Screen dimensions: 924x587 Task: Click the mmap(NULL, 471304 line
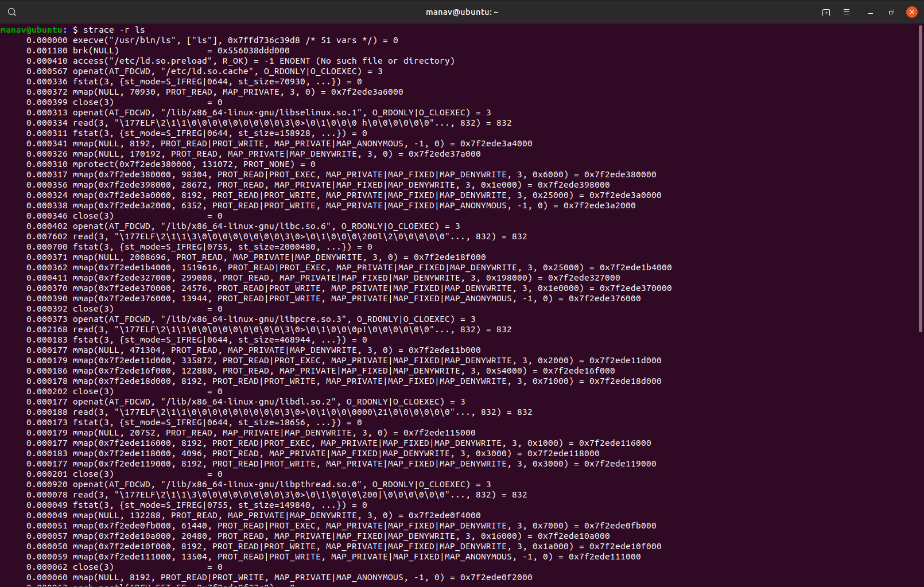(x=254, y=350)
